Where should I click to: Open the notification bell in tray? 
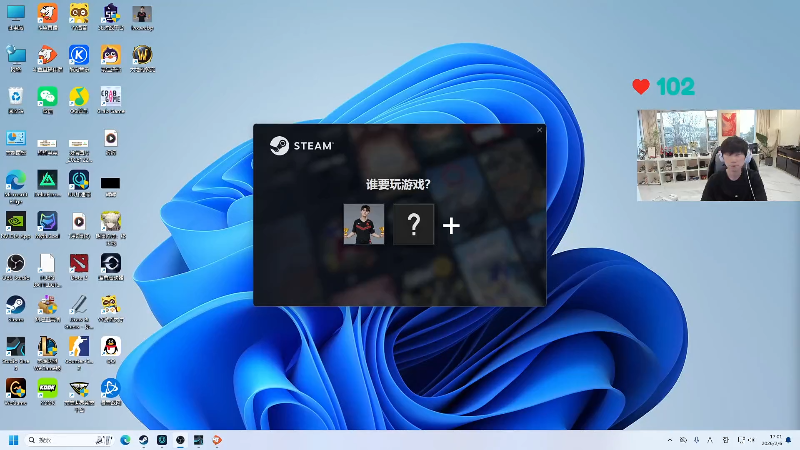click(x=789, y=440)
